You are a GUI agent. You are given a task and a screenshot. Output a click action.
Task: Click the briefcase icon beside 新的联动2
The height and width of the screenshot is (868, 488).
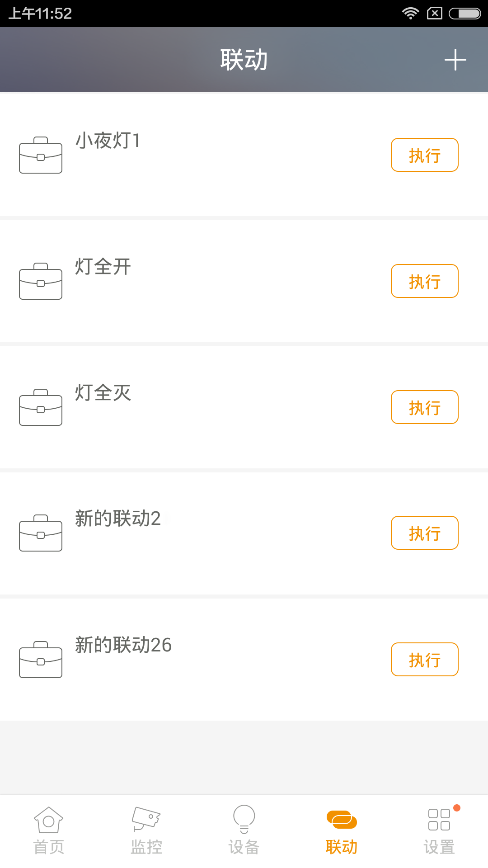(41, 533)
